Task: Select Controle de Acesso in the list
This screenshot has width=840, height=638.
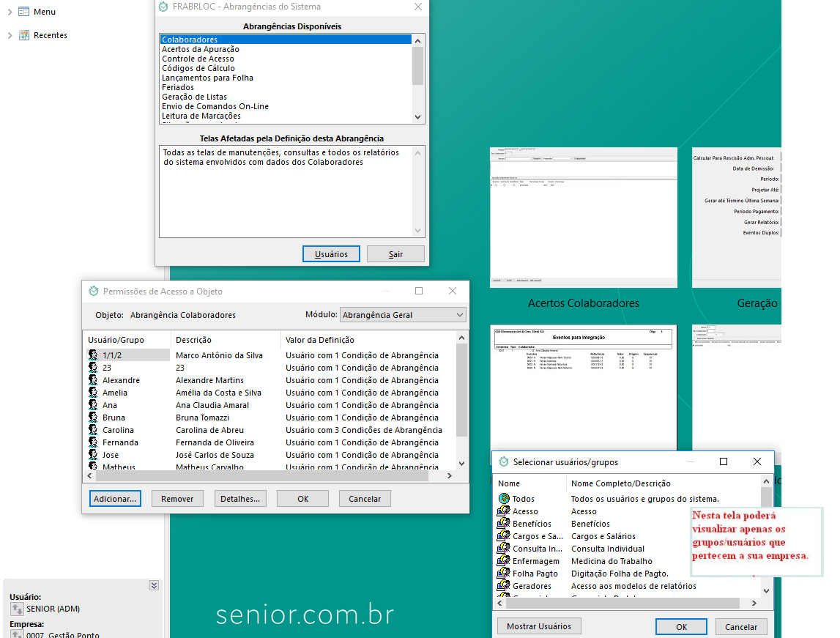Action: [198, 59]
